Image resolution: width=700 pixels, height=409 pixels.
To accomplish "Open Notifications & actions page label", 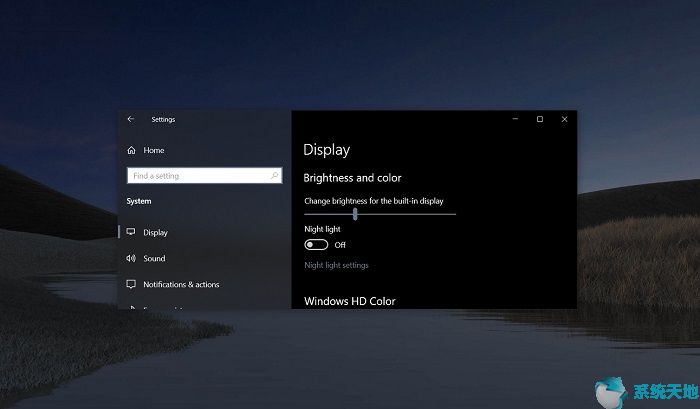I will pyautogui.click(x=181, y=284).
